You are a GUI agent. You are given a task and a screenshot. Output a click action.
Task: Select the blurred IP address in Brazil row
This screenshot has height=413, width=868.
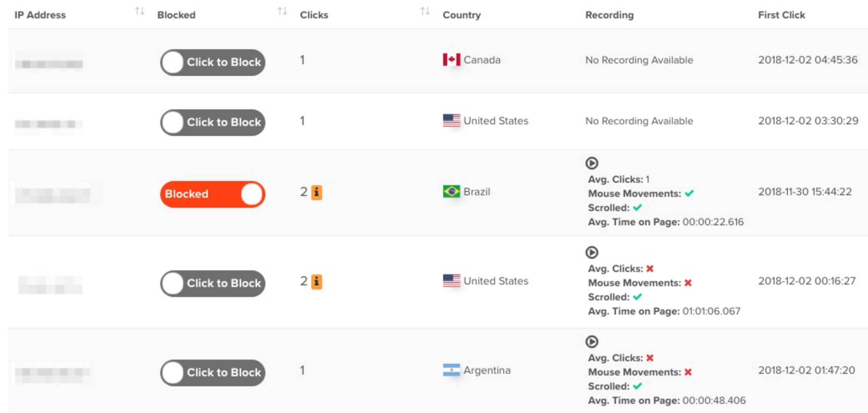[53, 195]
